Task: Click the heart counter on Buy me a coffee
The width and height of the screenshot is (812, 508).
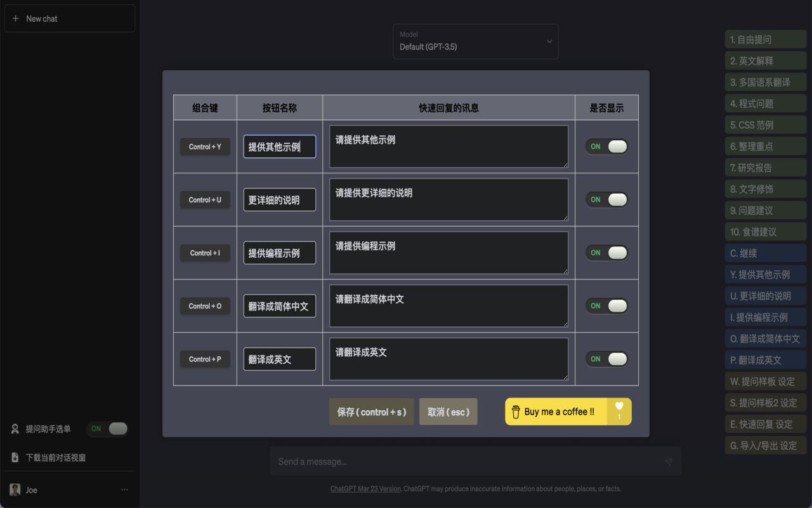Action: 619,411
